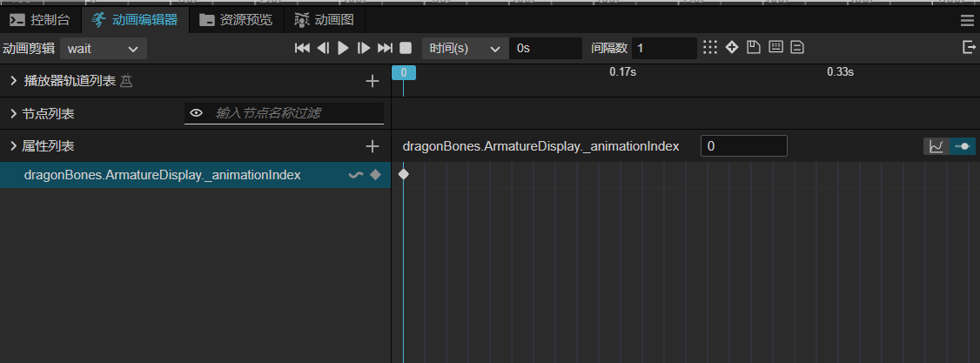Click the _animationIndex value field
980x363 pixels.
click(x=744, y=146)
